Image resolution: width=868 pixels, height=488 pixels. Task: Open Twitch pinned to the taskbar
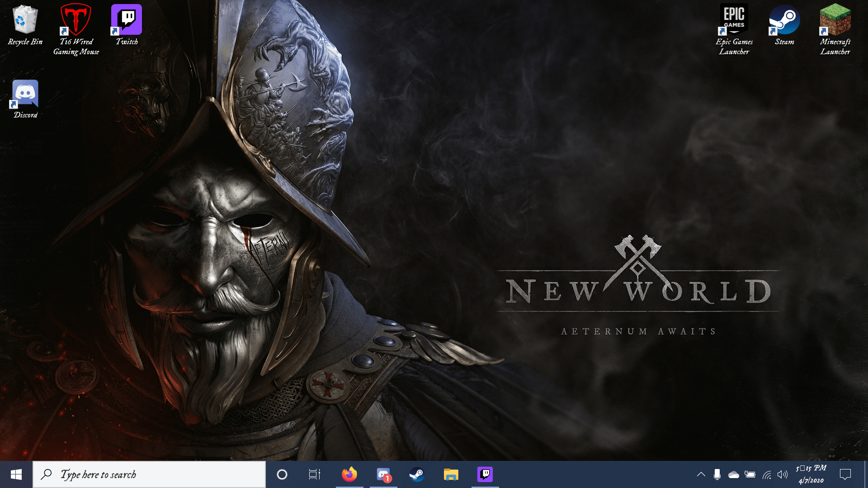pyautogui.click(x=484, y=474)
